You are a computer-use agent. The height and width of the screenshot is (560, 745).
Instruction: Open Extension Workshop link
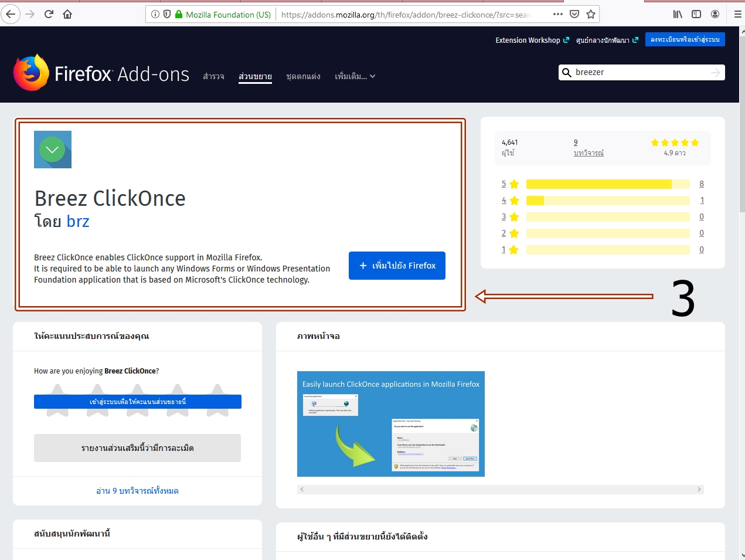pos(532,40)
